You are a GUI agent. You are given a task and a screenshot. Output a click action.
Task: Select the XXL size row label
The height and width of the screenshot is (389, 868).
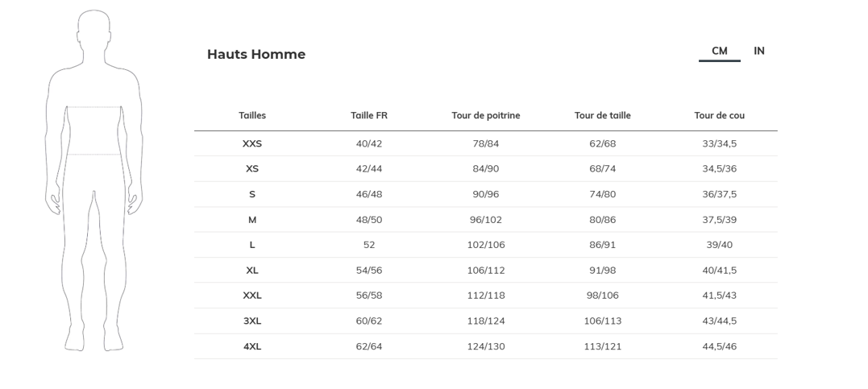(x=252, y=296)
